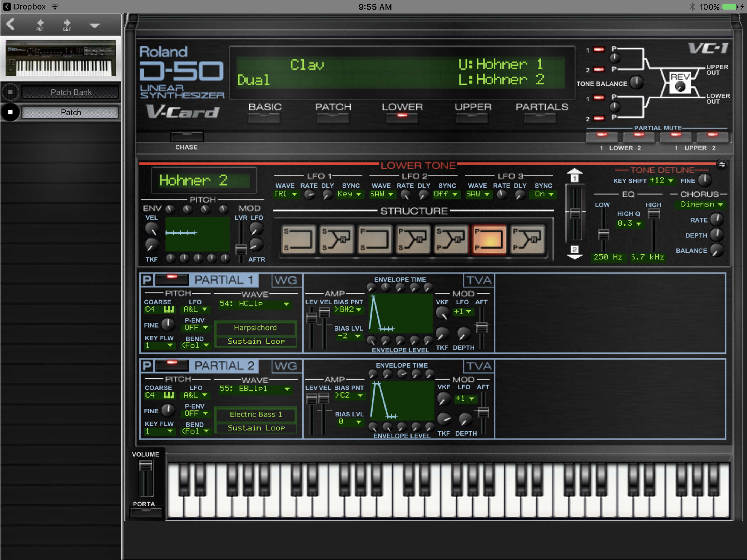Toggle Lower 1 partial mute button

click(x=602, y=137)
